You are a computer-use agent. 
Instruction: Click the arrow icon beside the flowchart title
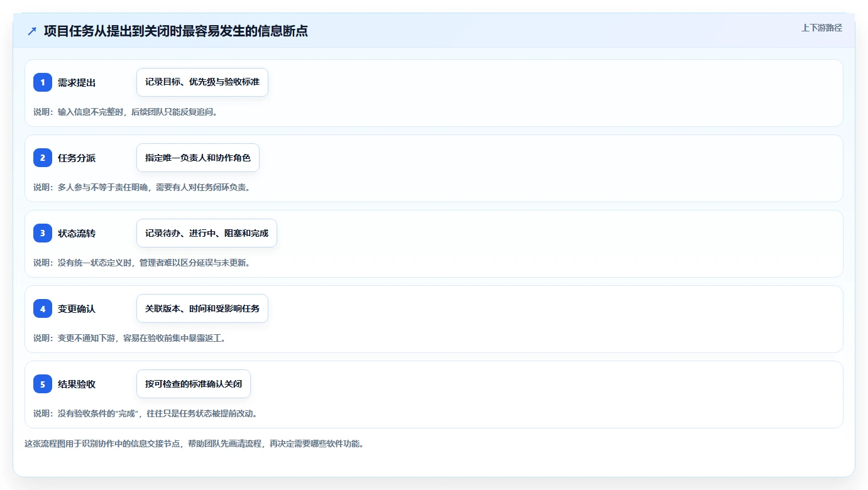(32, 31)
